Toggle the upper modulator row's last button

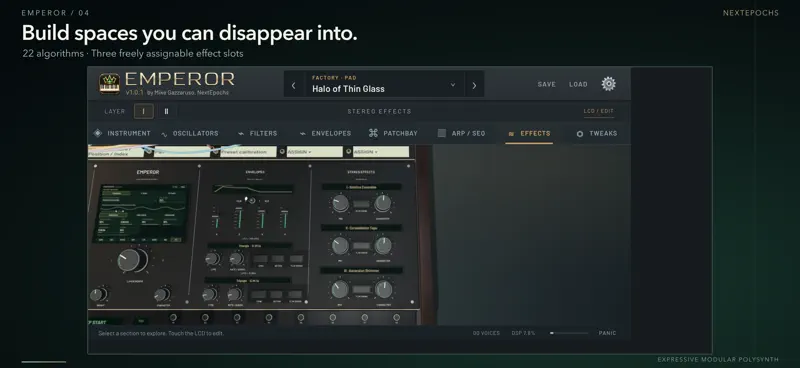296,259
